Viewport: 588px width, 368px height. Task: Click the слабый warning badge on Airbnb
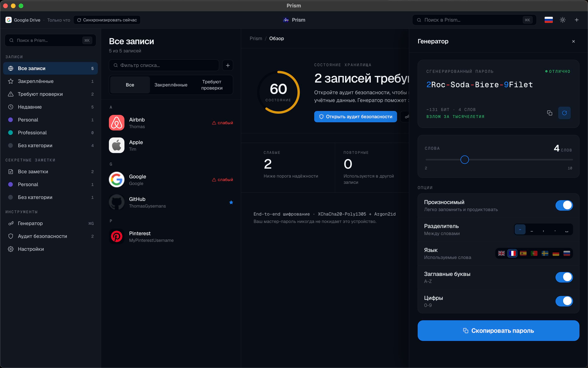(222, 123)
